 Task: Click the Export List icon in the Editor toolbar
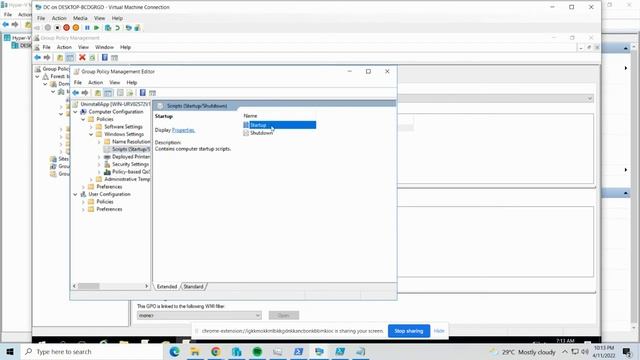(x=130, y=93)
